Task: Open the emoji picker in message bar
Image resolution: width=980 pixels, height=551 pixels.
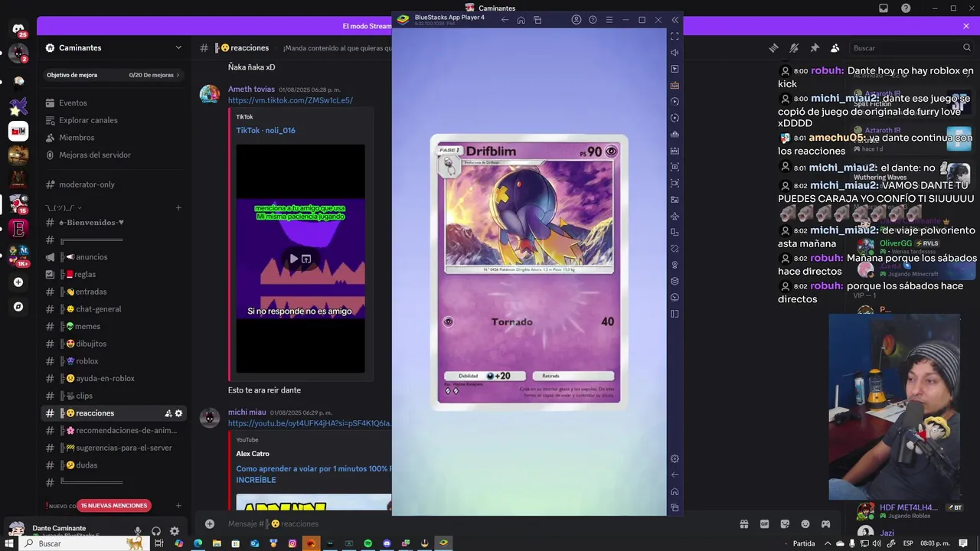Action: click(805, 523)
